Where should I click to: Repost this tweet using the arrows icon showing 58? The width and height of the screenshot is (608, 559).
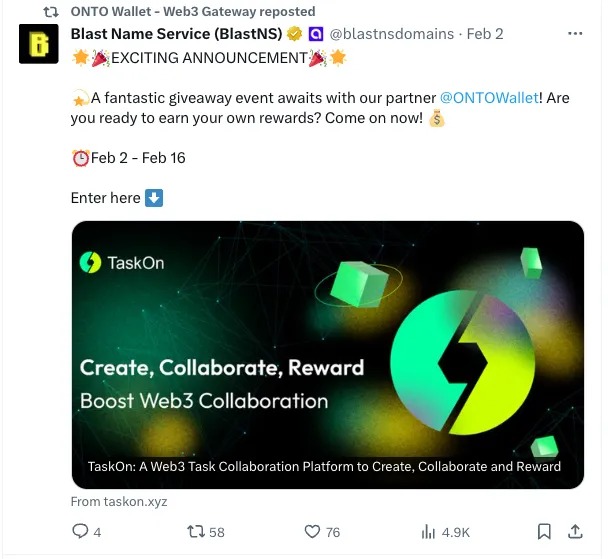[197, 532]
